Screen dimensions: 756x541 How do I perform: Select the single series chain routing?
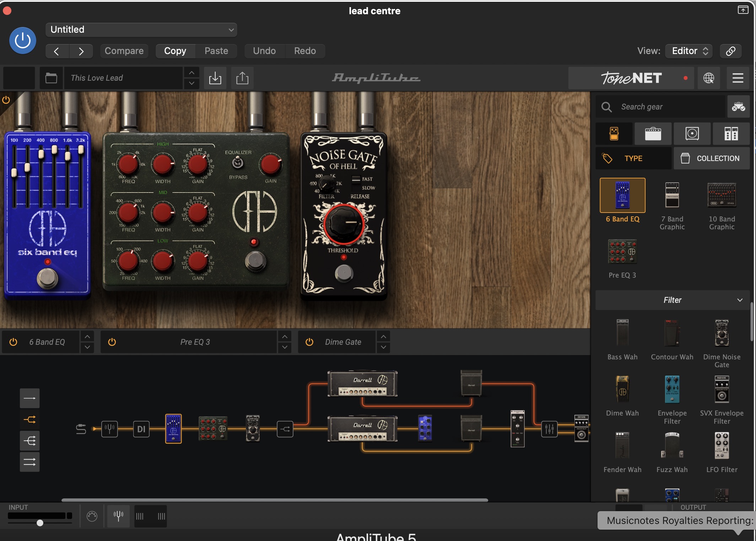click(x=29, y=398)
